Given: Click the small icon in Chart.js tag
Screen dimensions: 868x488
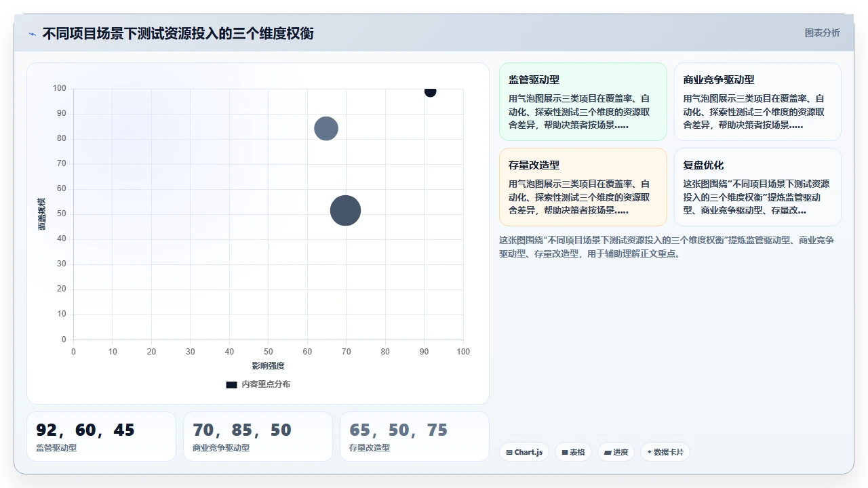Looking at the screenshot, I should point(509,452).
